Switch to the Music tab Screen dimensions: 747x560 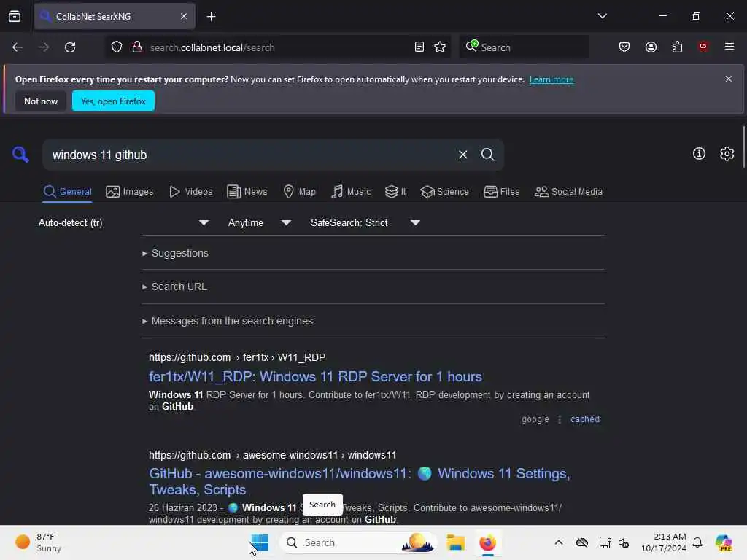point(351,192)
